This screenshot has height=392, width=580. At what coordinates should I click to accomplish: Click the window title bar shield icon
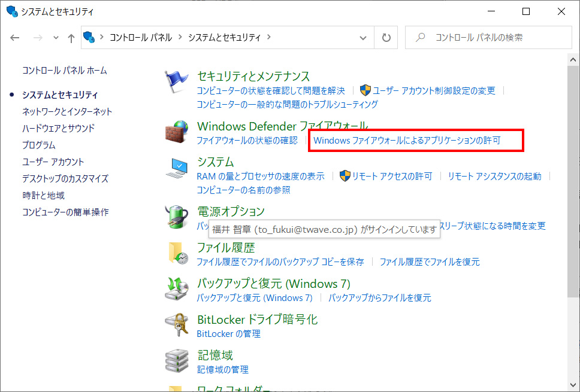(x=12, y=11)
